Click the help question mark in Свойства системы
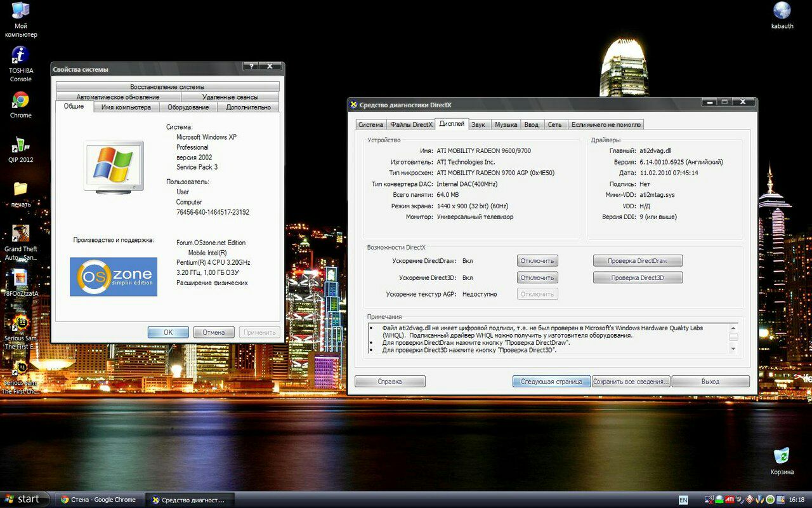The image size is (812, 508). click(251, 66)
